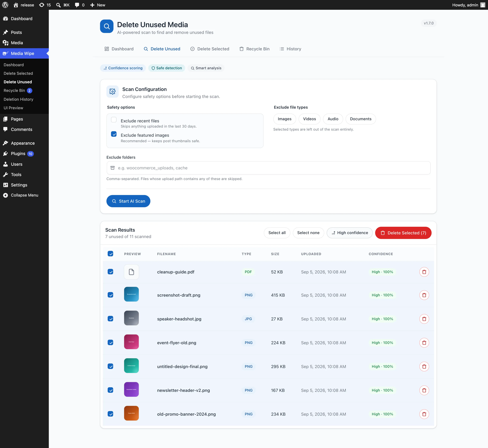This screenshot has width=488, height=448.
Task: Open the plugin Dashboard tab
Action: (x=119, y=49)
